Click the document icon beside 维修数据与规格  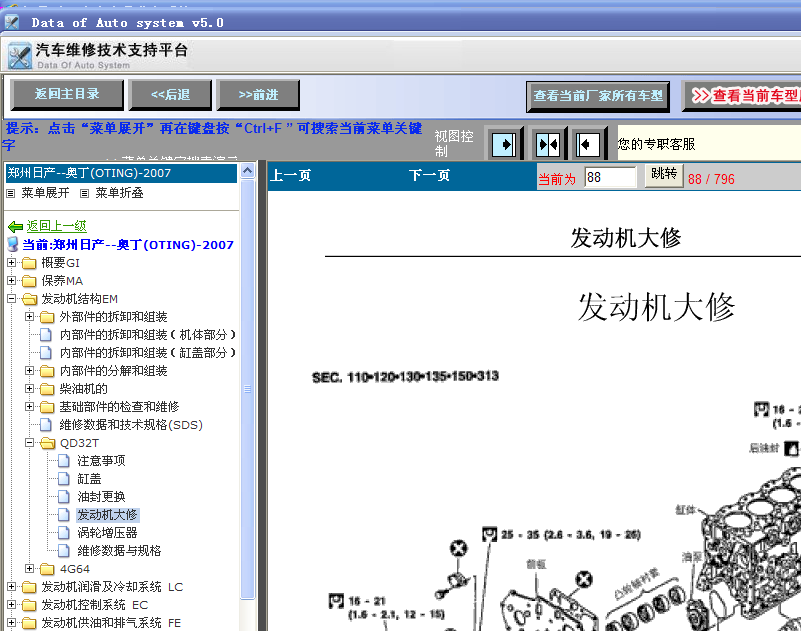pos(64,551)
